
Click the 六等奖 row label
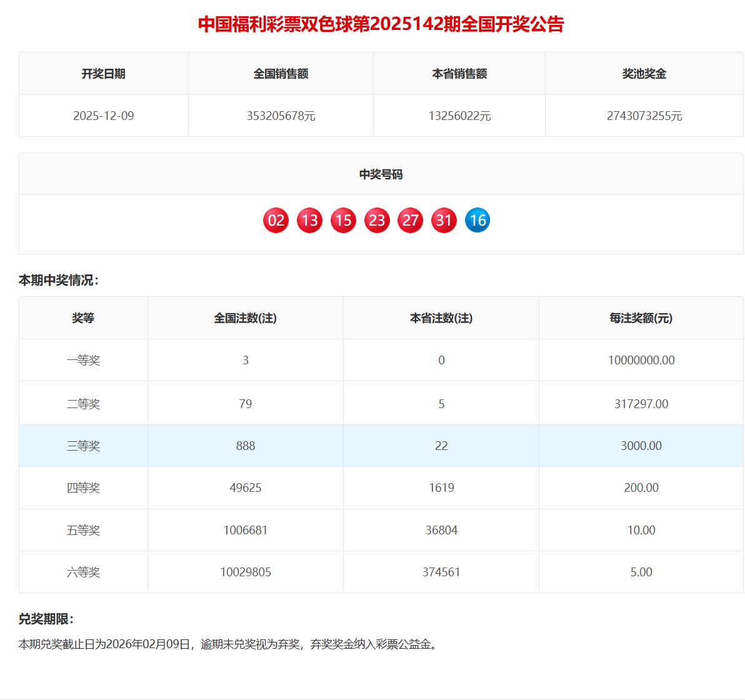point(83,572)
